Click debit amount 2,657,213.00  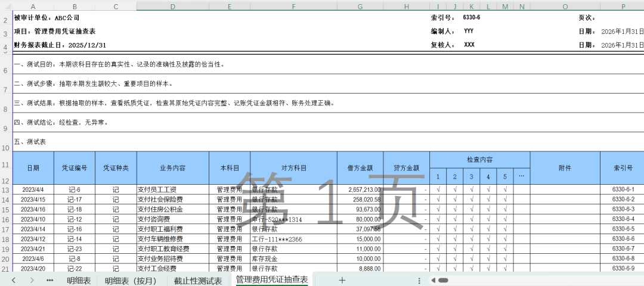pyautogui.click(x=360, y=189)
